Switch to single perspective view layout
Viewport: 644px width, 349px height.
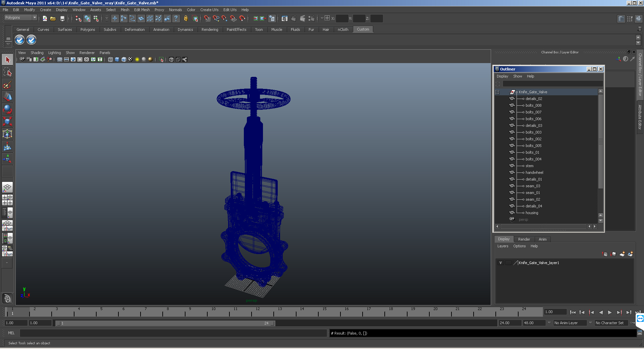click(x=7, y=187)
